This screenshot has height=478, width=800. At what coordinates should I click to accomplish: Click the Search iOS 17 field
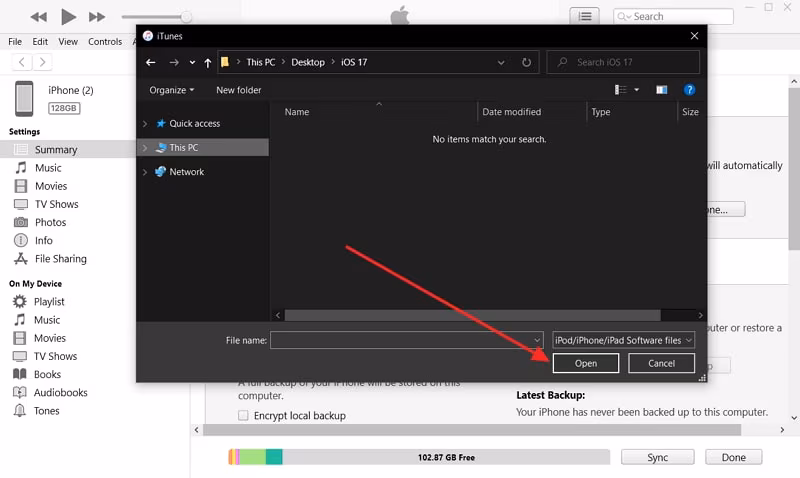[623, 62]
